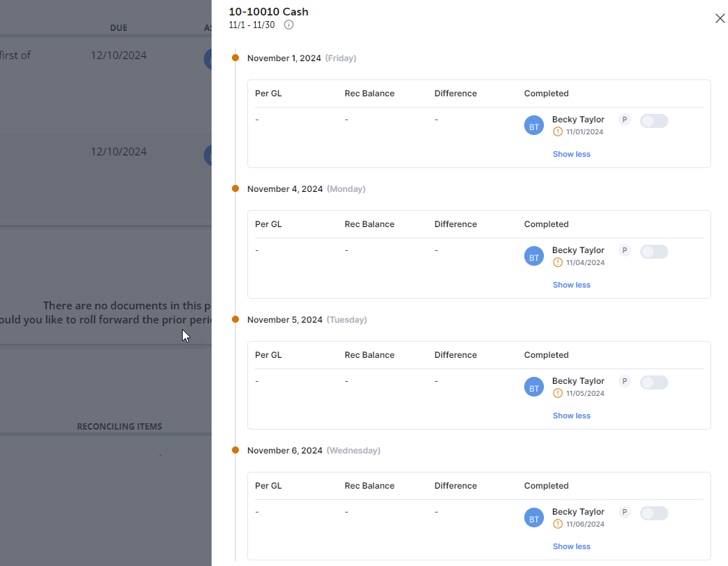Enable the completed switch for November 5

pos(654,382)
